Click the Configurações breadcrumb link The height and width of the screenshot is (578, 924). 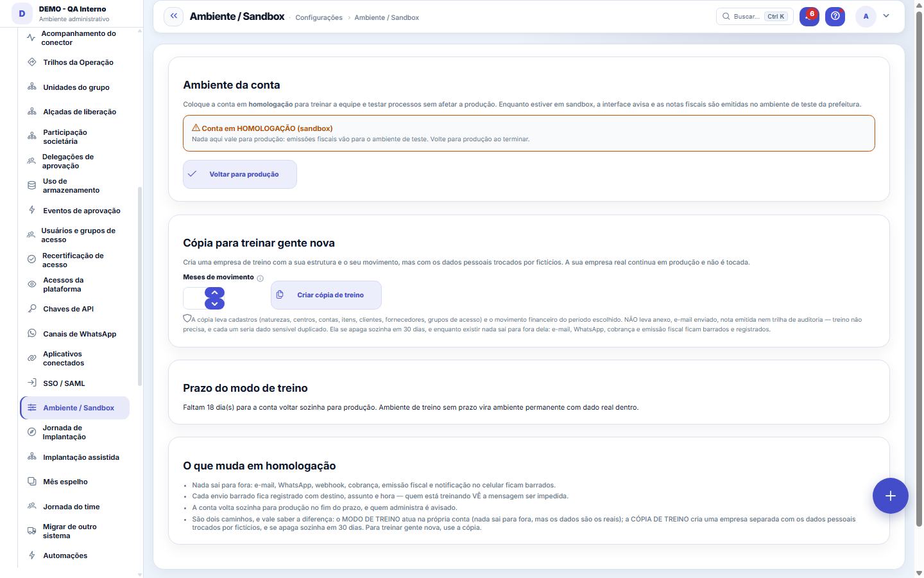319,18
